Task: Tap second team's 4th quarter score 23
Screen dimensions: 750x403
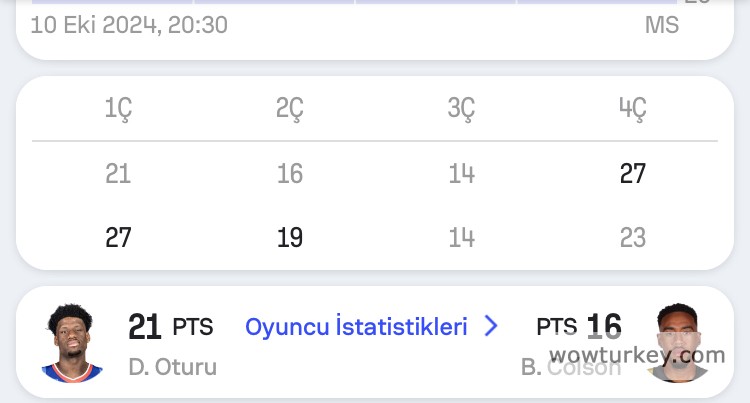Action: click(633, 238)
